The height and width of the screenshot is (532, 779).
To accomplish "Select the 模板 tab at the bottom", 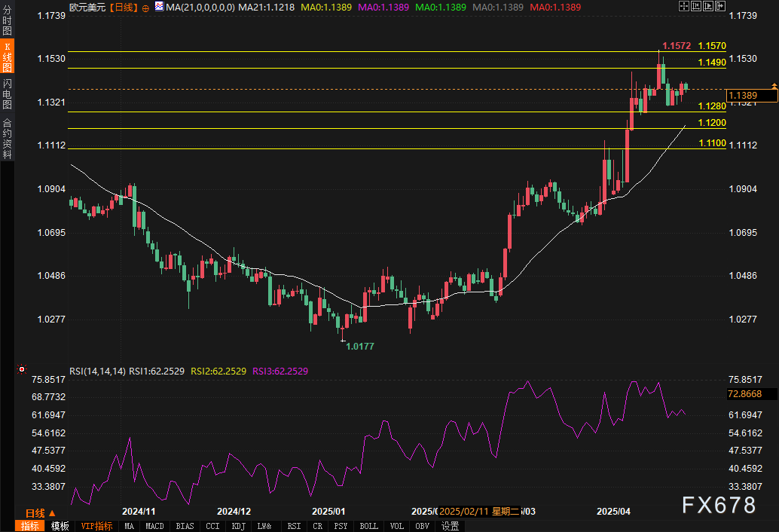I will (60, 526).
